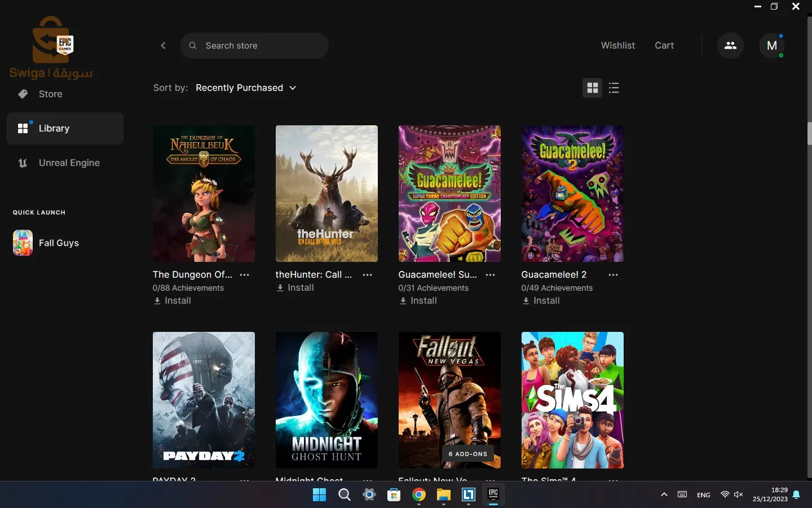This screenshot has height=508, width=812.
Task: Open the notification bell
Action: tap(796, 495)
